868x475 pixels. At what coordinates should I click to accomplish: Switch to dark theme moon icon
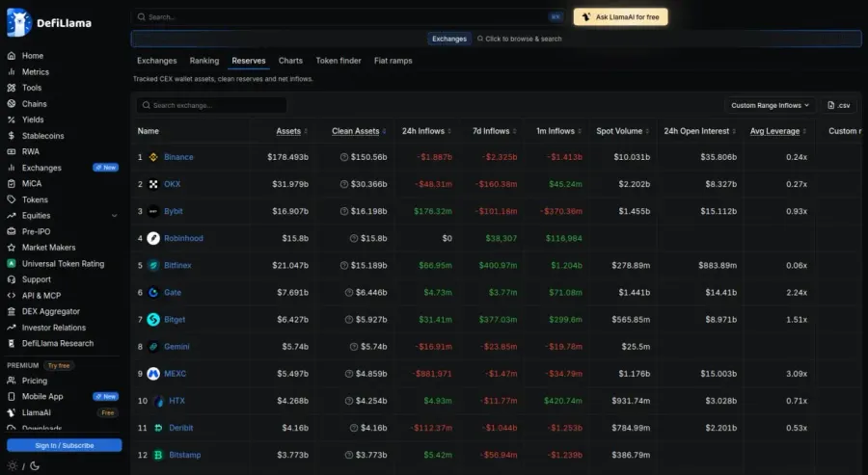pyautogui.click(x=35, y=465)
